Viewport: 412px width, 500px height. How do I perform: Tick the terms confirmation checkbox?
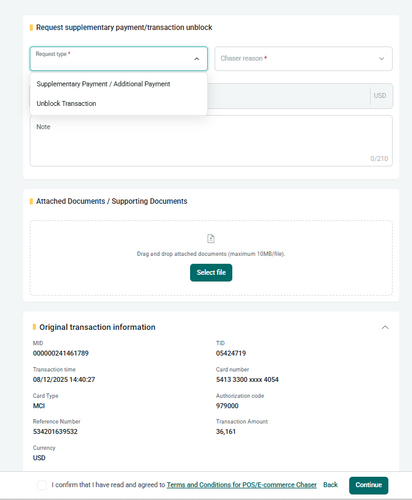[x=42, y=485]
